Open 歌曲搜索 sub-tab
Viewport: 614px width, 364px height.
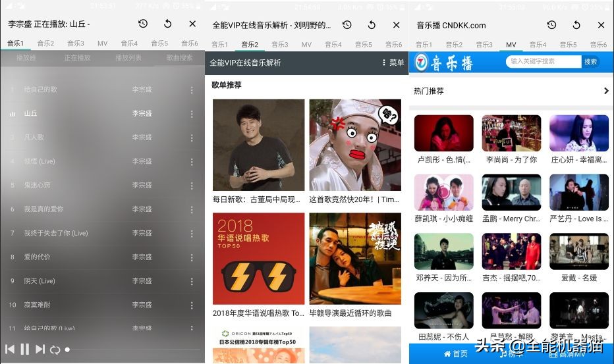pyautogui.click(x=179, y=57)
